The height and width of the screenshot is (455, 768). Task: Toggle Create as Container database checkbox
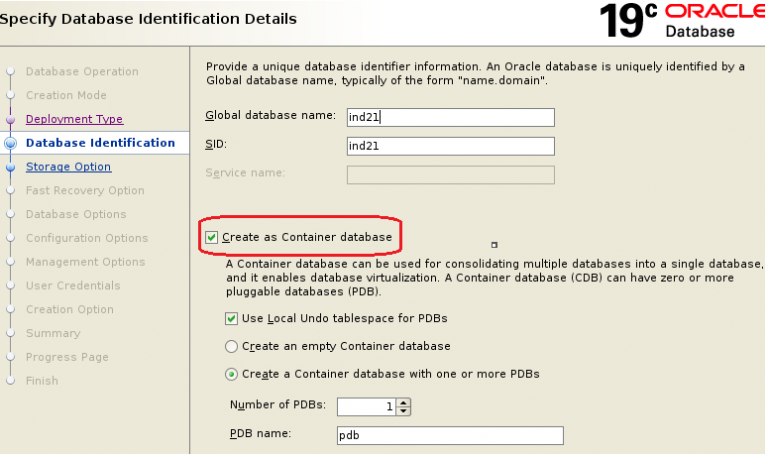click(211, 237)
